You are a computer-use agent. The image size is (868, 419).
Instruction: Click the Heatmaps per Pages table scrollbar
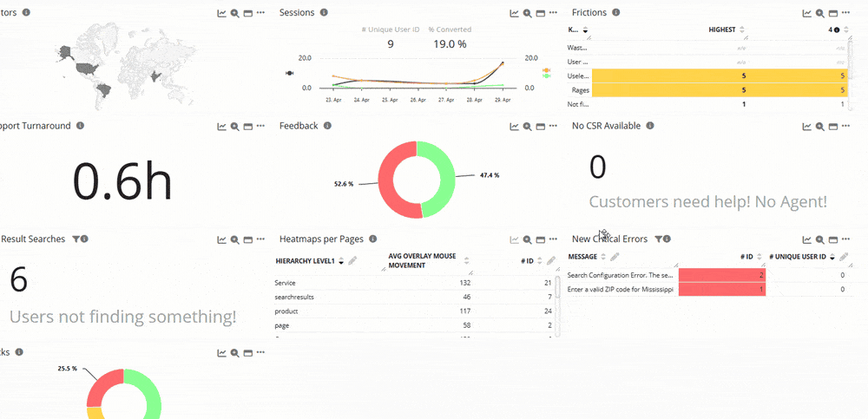click(x=557, y=307)
